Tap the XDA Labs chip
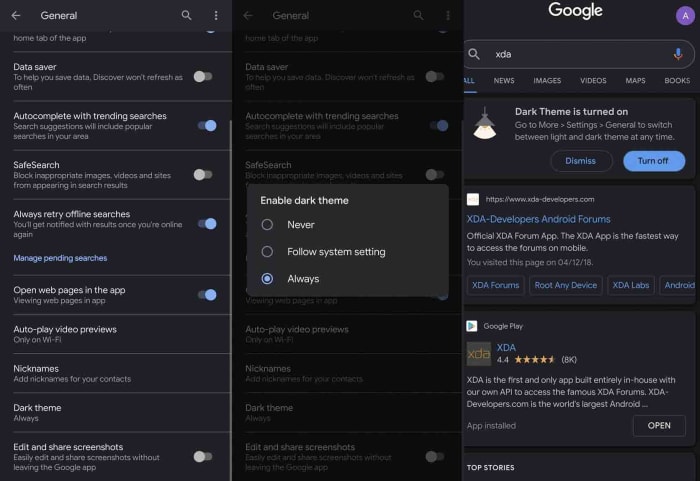 point(631,285)
